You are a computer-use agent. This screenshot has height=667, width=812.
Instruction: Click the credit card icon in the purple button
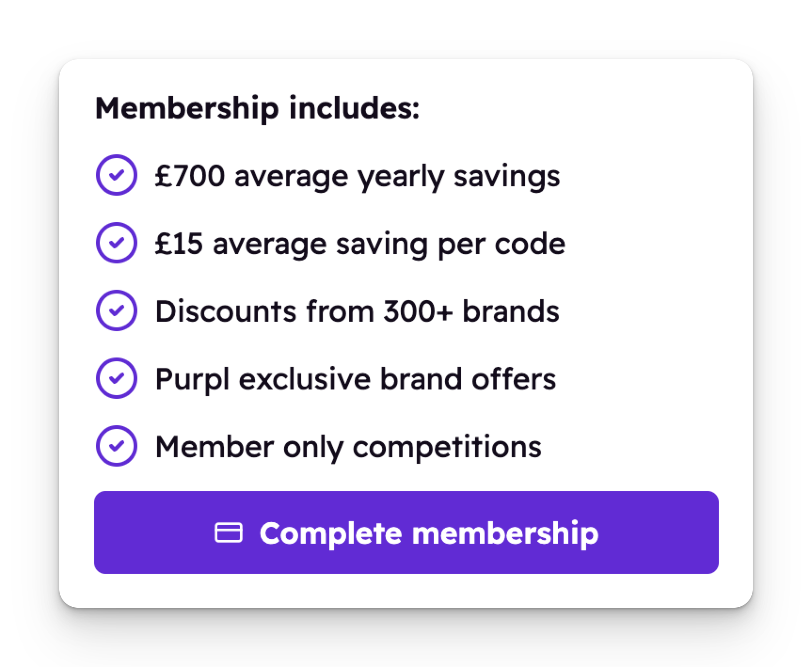click(x=229, y=532)
